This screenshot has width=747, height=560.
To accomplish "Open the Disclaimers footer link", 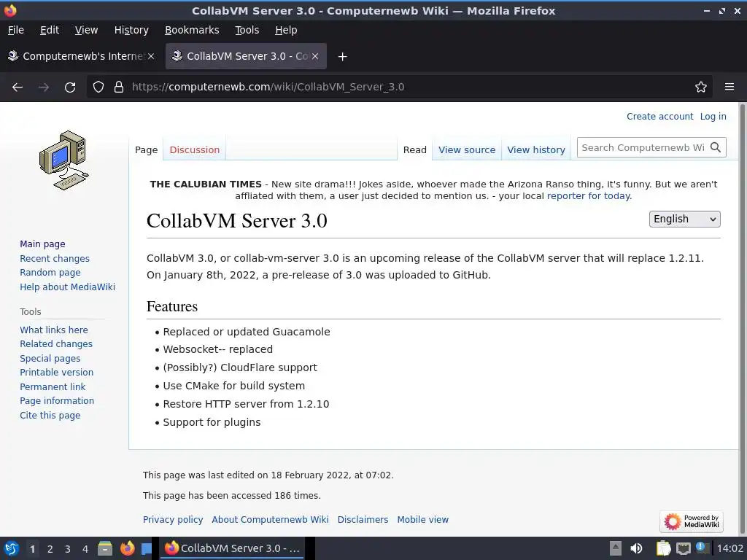I will 363,519.
